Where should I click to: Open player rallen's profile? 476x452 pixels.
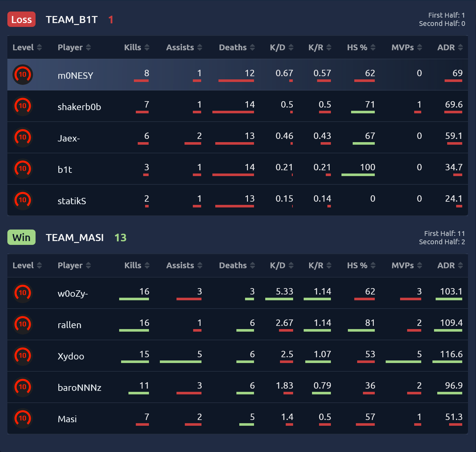click(x=70, y=325)
